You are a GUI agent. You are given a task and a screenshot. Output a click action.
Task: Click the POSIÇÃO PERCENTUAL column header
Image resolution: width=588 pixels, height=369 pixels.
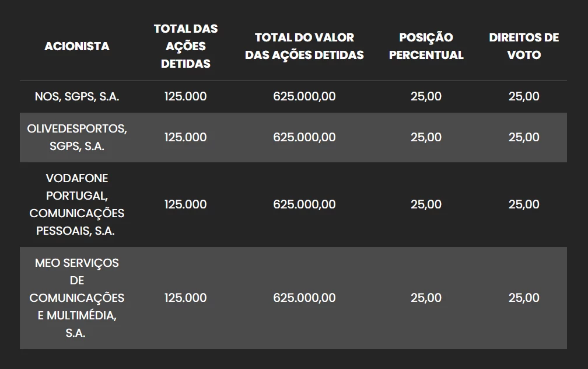[426, 46]
